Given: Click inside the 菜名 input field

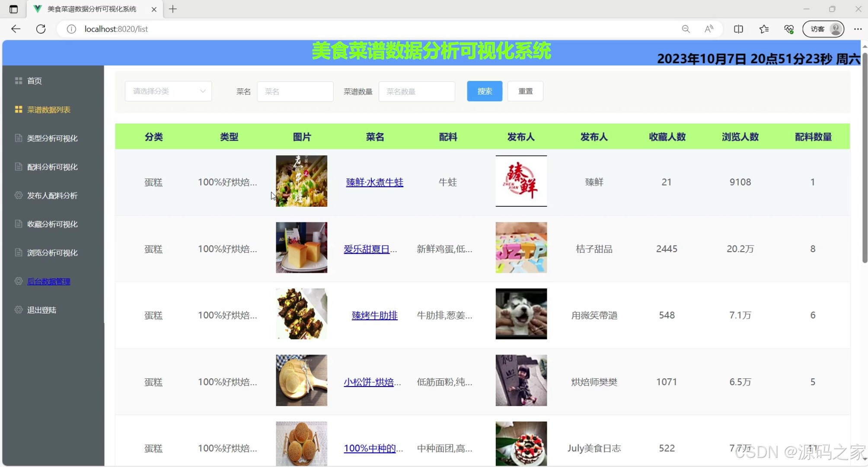Looking at the screenshot, I should [295, 91].
